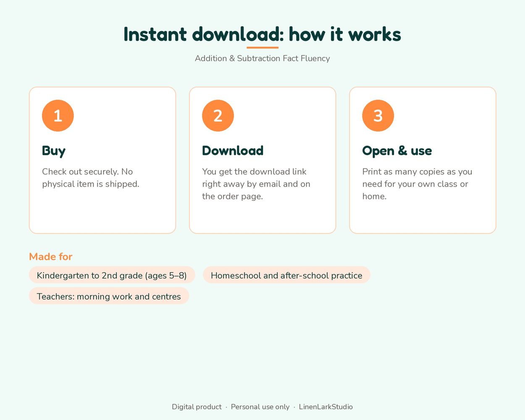Click the orange underline beneath title
The image size is (525, 420).
[x=262, y=47]
